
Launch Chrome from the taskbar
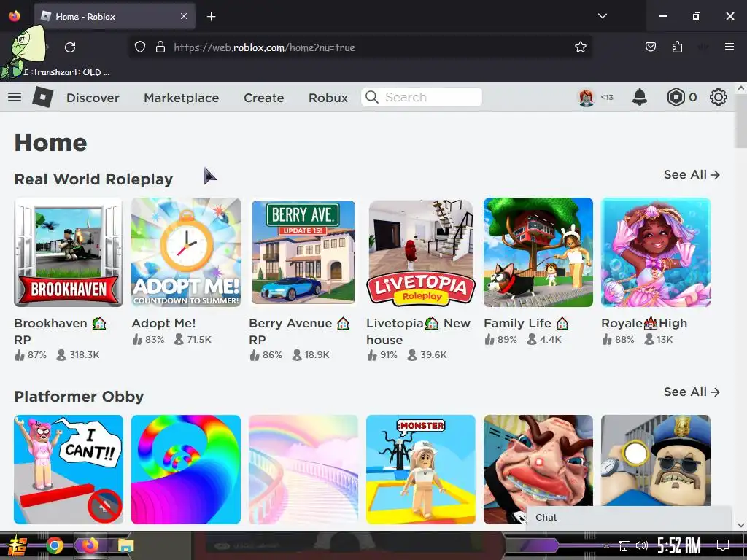coord(55,545)
